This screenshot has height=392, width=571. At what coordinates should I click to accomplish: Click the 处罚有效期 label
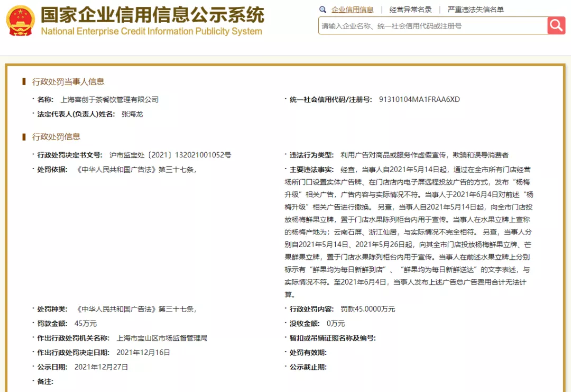coord(308,353)
